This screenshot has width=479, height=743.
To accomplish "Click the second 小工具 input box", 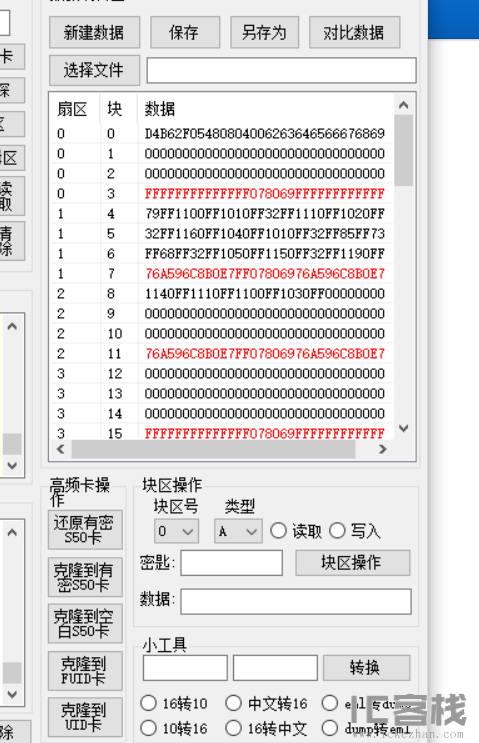I will coord(275,668).
